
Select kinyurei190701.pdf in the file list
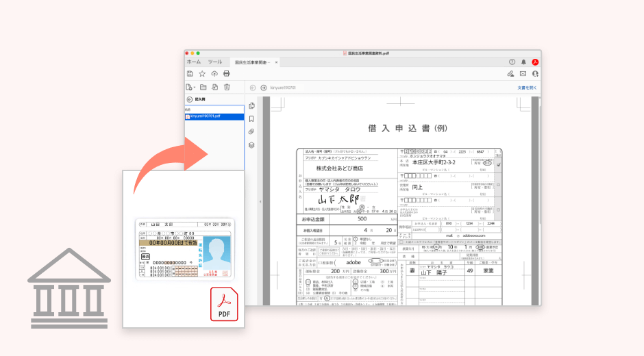(214, 116)
